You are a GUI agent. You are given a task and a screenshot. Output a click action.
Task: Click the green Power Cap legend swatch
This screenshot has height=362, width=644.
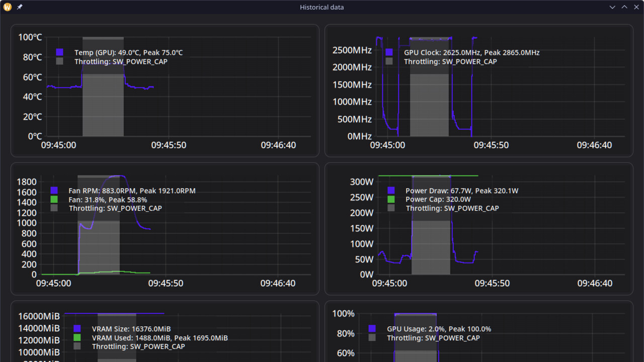point(391,199)
